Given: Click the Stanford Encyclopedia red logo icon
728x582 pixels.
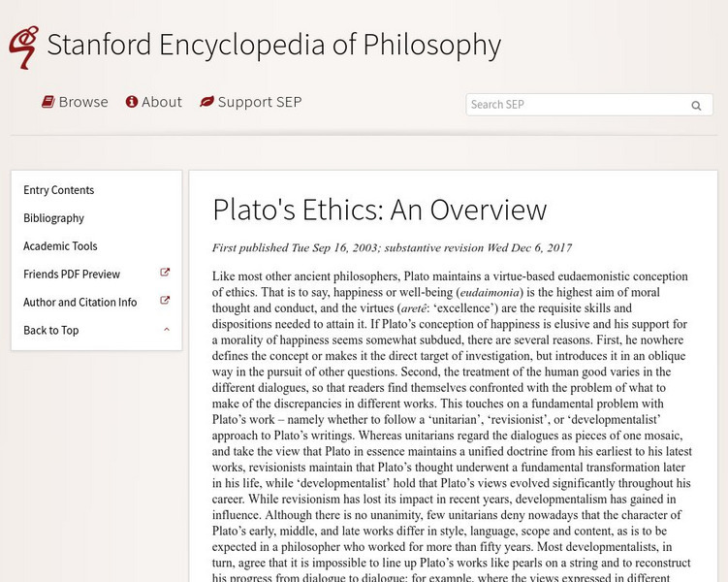Looking at the screenshot, I should coord(23,47).
